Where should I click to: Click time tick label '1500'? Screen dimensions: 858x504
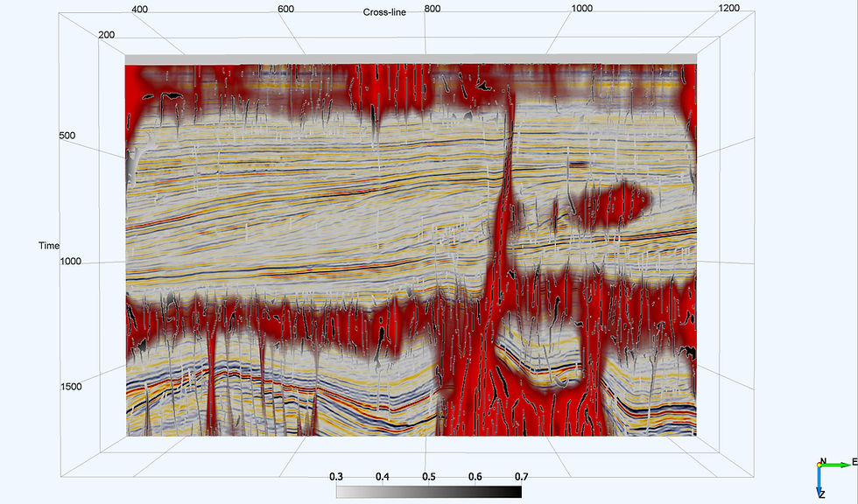coord(71,387)
